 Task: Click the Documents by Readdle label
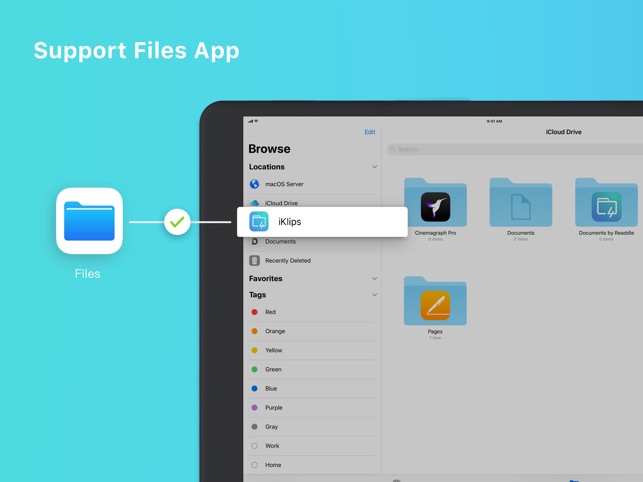(x=606, y=233)
